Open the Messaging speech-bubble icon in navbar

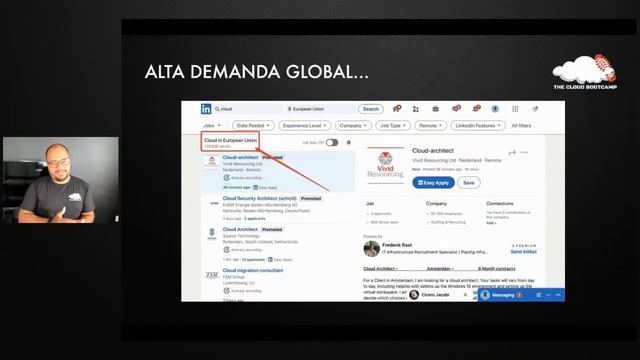[456, 109]
